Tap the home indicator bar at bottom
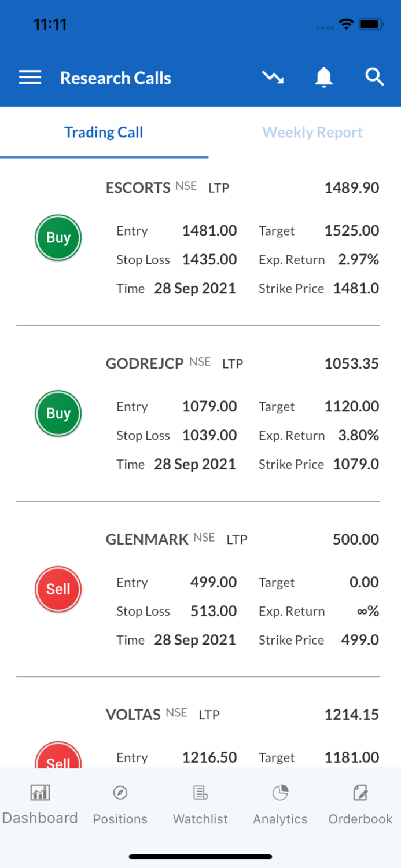This screenshot has height=868, width=401. [200, 856]
